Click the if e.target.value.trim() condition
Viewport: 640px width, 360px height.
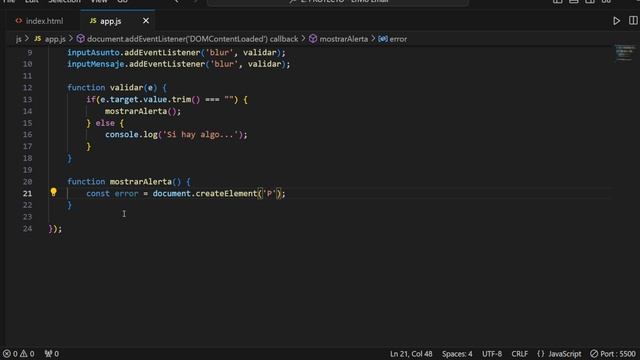coord(167,100)
